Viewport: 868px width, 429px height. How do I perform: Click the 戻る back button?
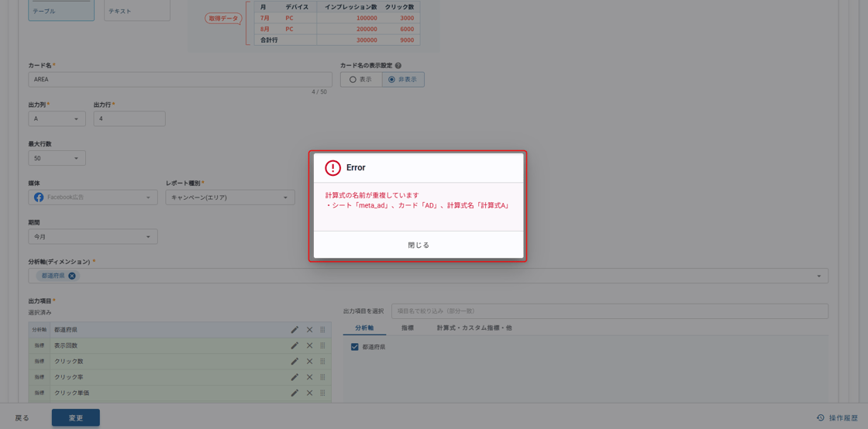pos(22,418)
